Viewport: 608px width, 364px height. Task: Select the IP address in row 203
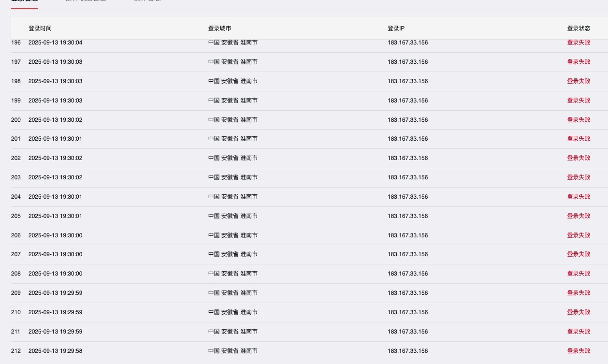[x=407, y=177]
